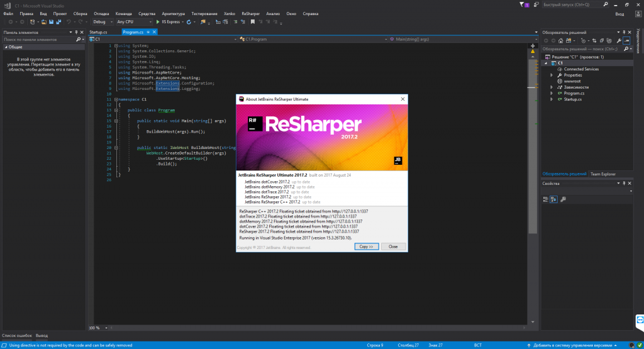644x349 pixels.
Task: Click the Save All toolbar icon
Action: [x=58, y=22]
